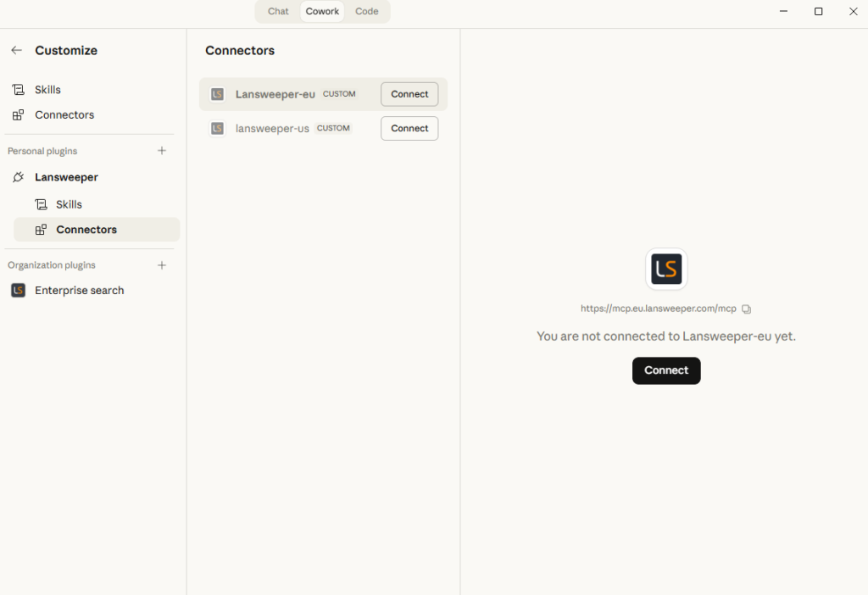Screen dimensions: 868x595
Task: Switch to the Chat tab
Action: (278, 11)
